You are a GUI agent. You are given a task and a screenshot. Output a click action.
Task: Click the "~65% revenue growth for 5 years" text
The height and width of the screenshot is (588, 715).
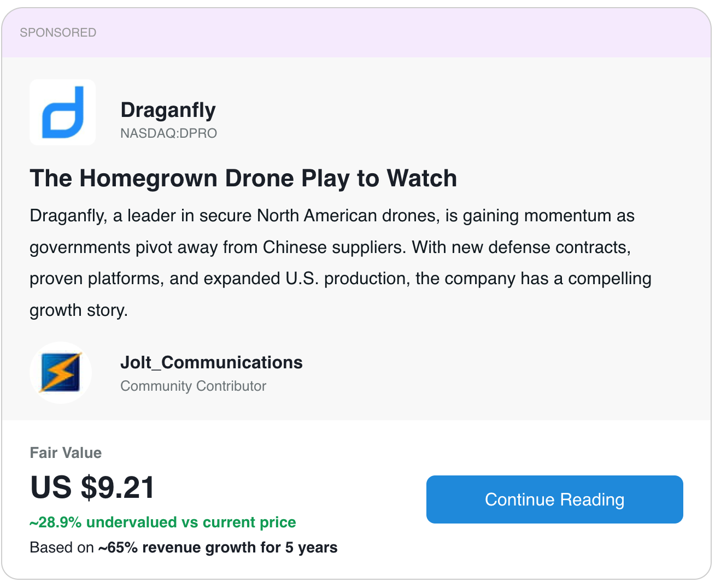(x=218, y=548)
